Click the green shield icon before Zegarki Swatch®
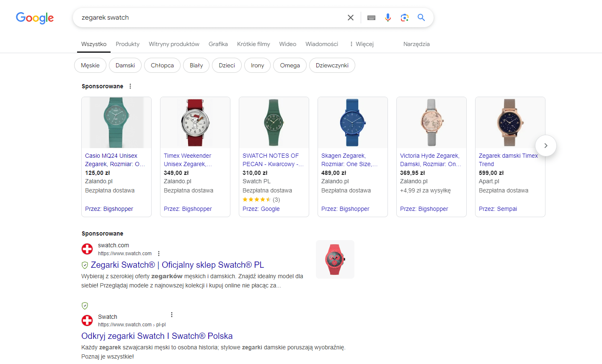 (85, 265)
